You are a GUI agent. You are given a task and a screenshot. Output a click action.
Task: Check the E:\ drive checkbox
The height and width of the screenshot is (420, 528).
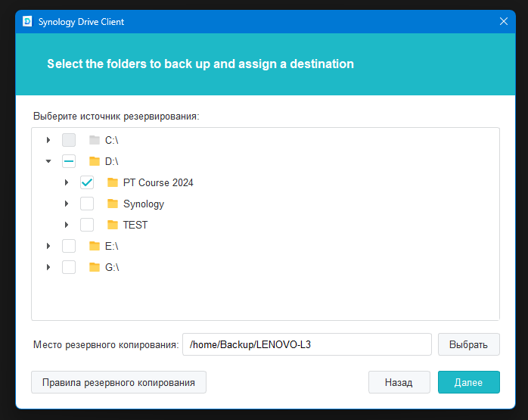tap(69, 246)
